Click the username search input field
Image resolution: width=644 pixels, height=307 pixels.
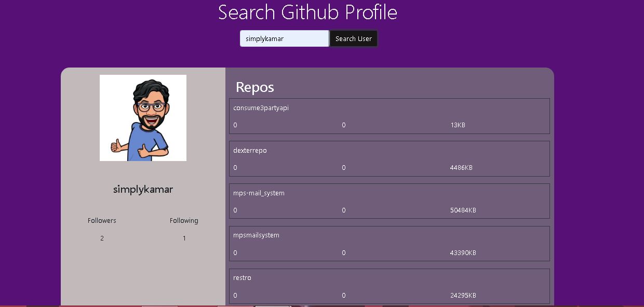click(x=284, y=38)
